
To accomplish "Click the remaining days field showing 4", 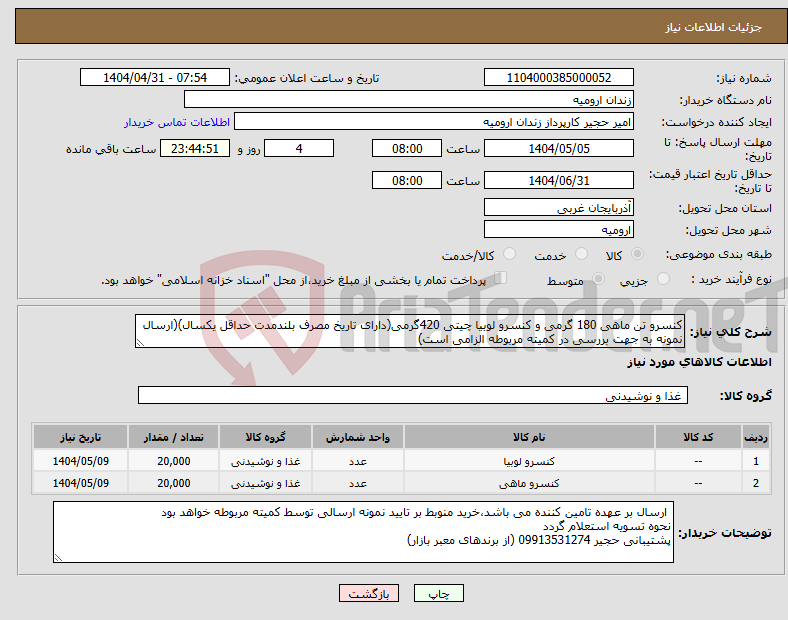I will (x=299, y=148).
